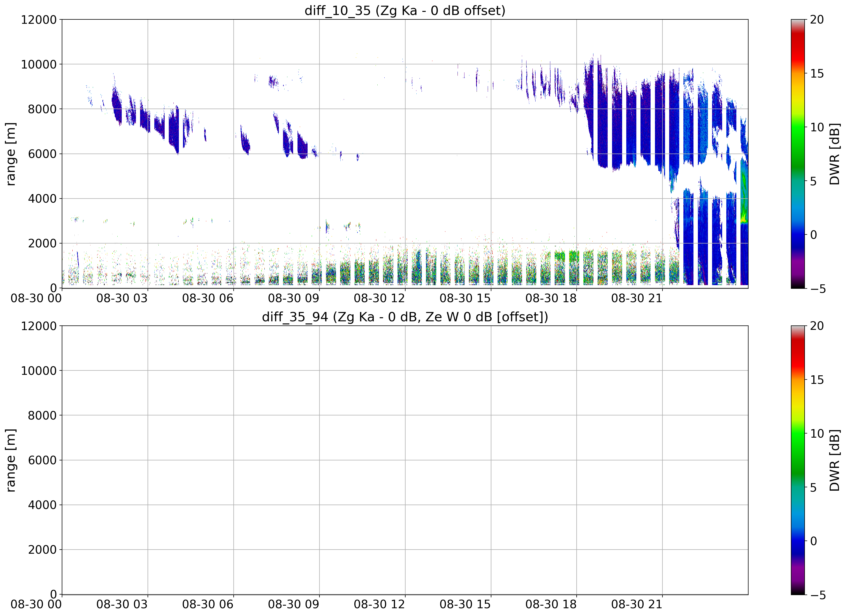Click the bottom plot's range [m] axis label
Viewport: 847px width, 616px height.
[10, 460]
